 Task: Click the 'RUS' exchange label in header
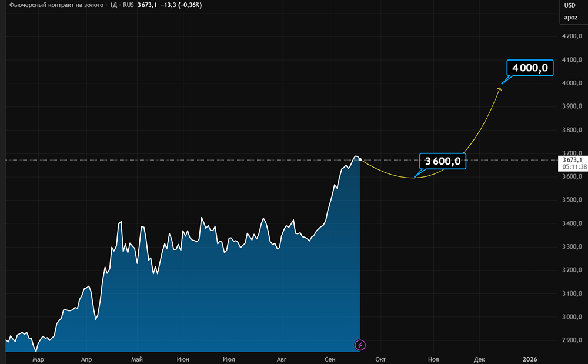pyautogui.click(x=128, y=5)
